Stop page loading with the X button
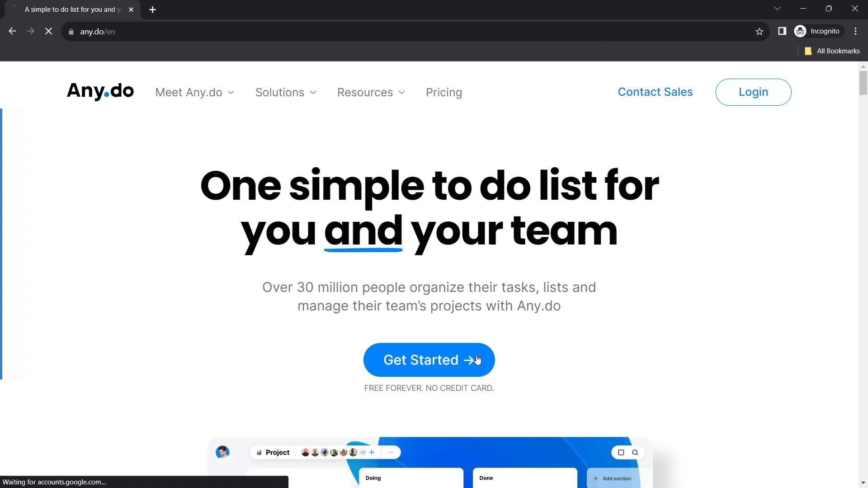This screenshot has width=868, height=488. click(x=49, y=32)
